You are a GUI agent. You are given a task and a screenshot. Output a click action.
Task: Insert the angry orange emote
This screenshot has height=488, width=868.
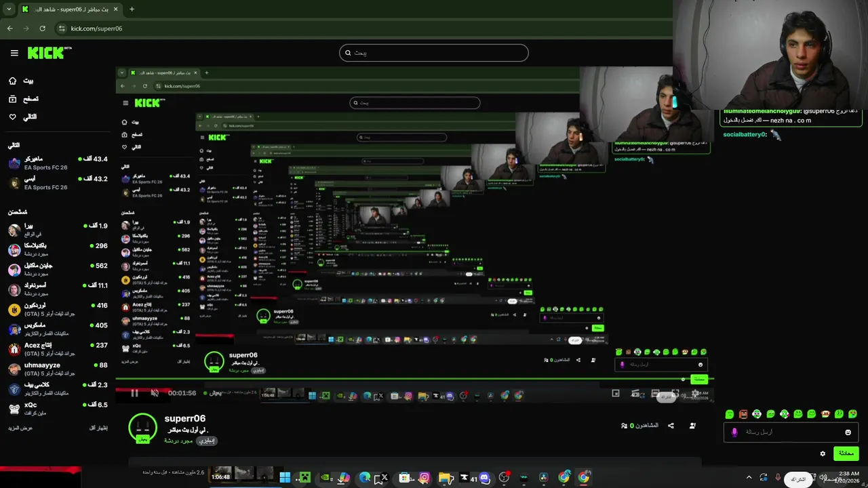[x=743, y=414]
